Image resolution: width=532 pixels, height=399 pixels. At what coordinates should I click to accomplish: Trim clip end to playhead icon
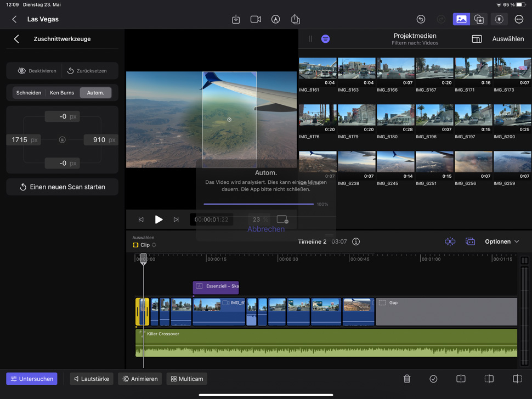coord(517,379)
